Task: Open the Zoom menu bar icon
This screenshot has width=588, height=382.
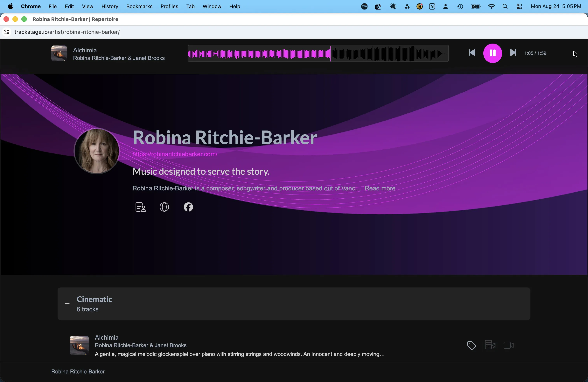Action: tap(364, 6)
